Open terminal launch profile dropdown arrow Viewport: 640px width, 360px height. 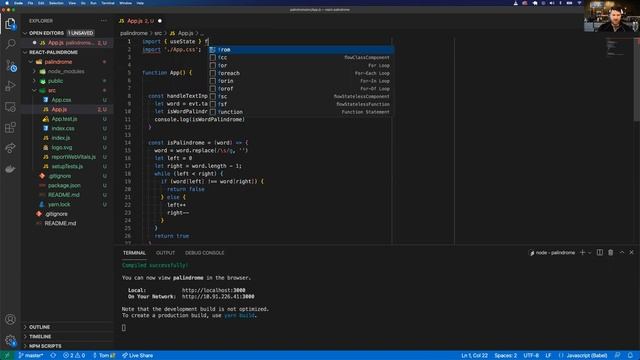589,253
